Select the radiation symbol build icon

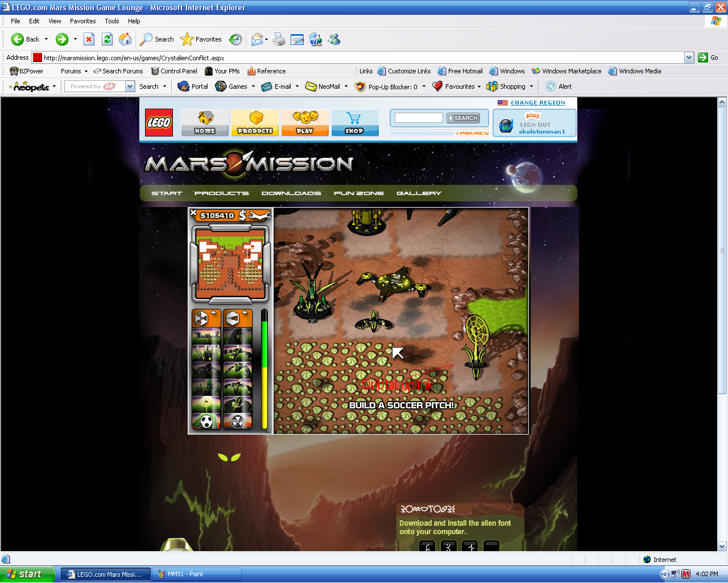click(x=238, y=421)
